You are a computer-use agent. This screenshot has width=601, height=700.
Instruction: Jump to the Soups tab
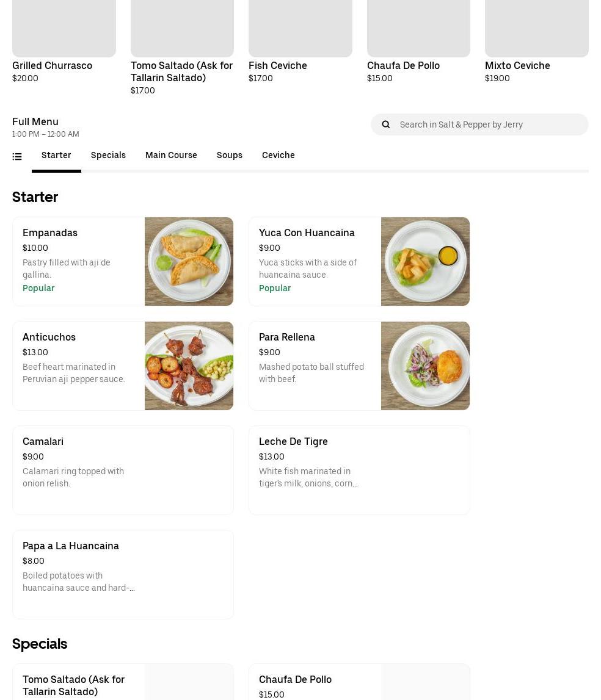pos(229,155)
